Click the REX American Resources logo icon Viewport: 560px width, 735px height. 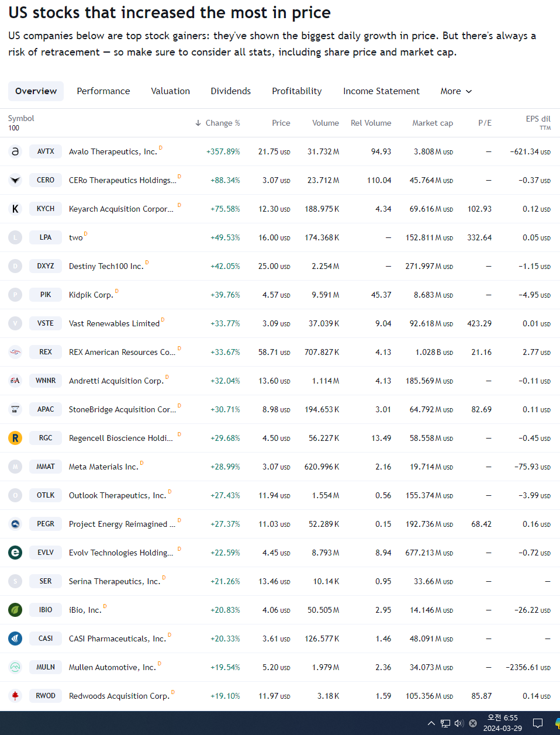[x=15, y=352]
